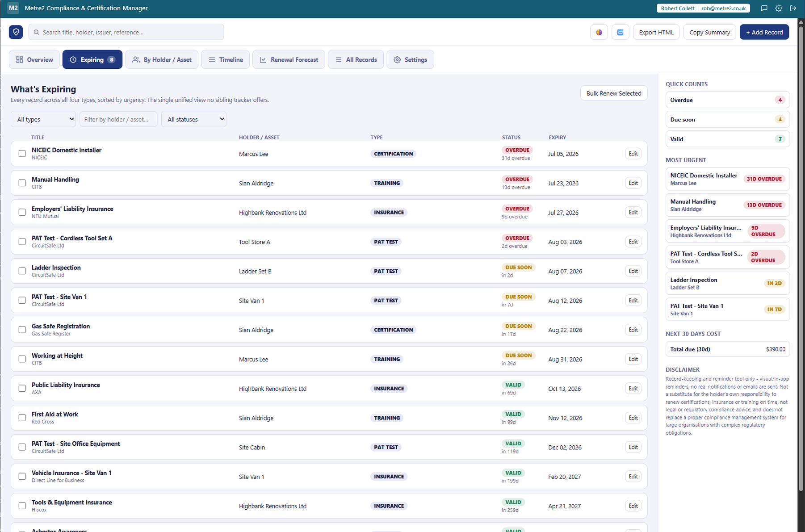Viewport: 805px width, 532px height.
Task: Click the Overview tab grid icon
Action: (20, 59)
